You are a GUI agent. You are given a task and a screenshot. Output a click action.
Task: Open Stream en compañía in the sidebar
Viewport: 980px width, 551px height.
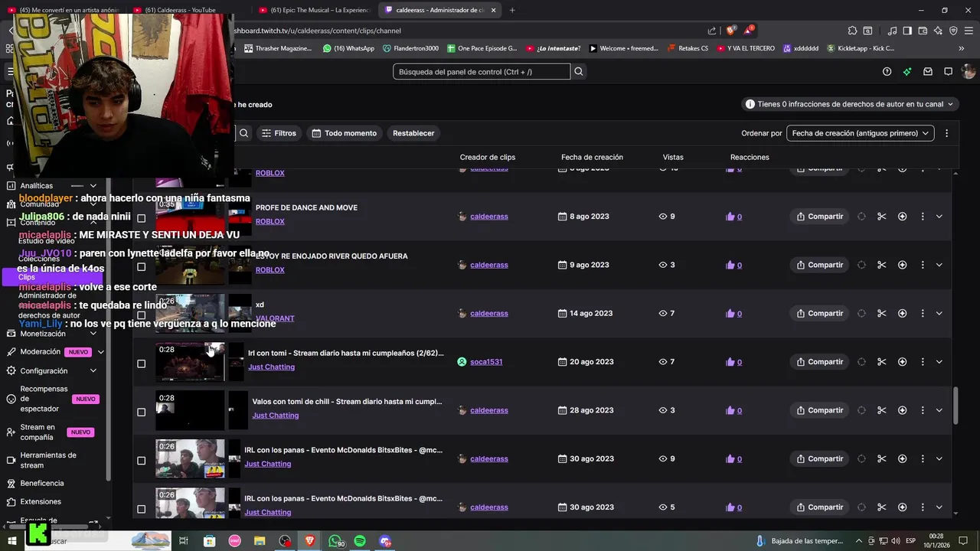(x=38, y=432)
